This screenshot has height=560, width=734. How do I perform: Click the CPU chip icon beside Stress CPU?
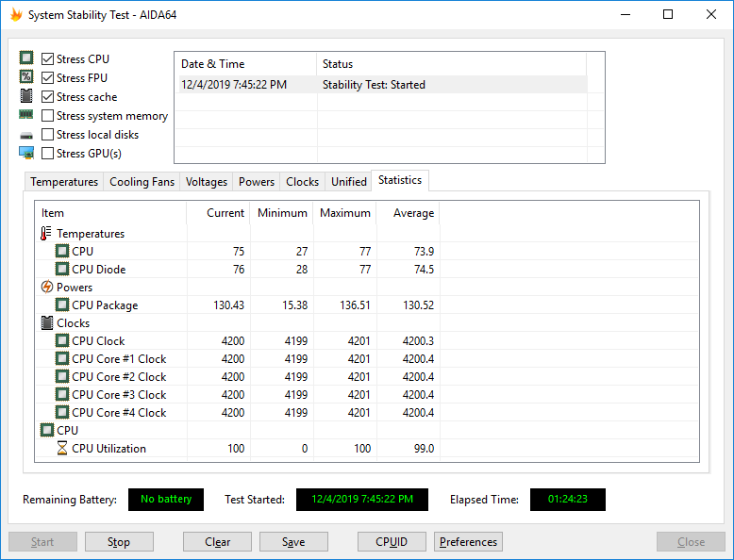point(26,58)
